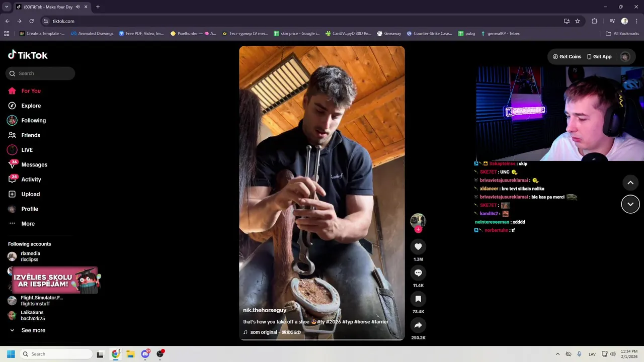Open Chrome three-dot menu

pos(636,21)
